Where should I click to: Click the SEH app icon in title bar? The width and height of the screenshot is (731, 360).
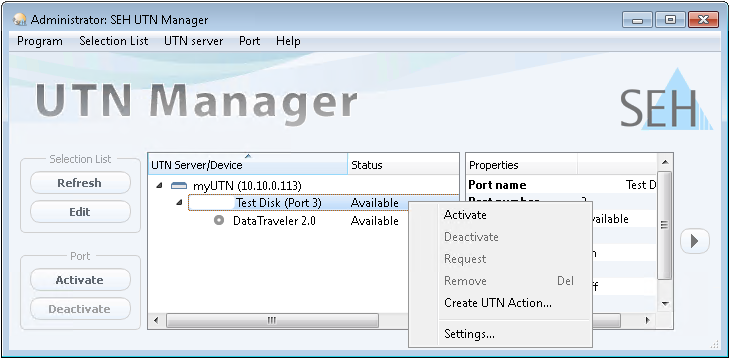[x=20, y=20]
